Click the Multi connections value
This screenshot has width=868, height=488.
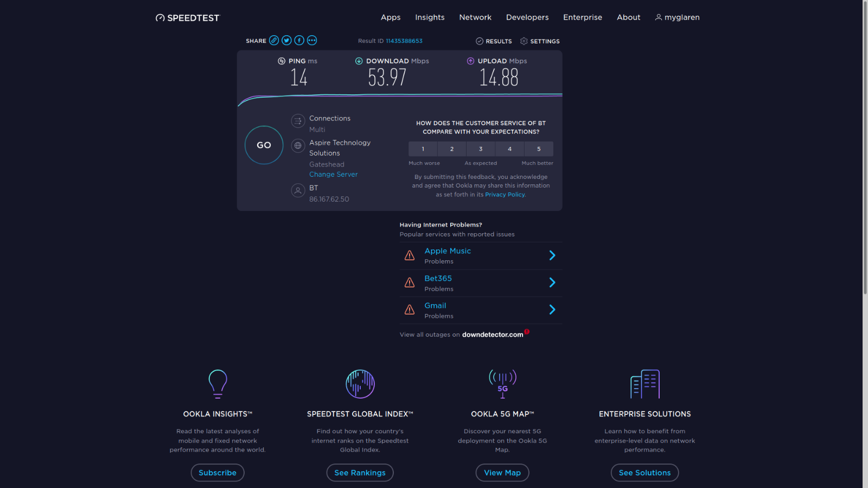(x=317, y=130)
